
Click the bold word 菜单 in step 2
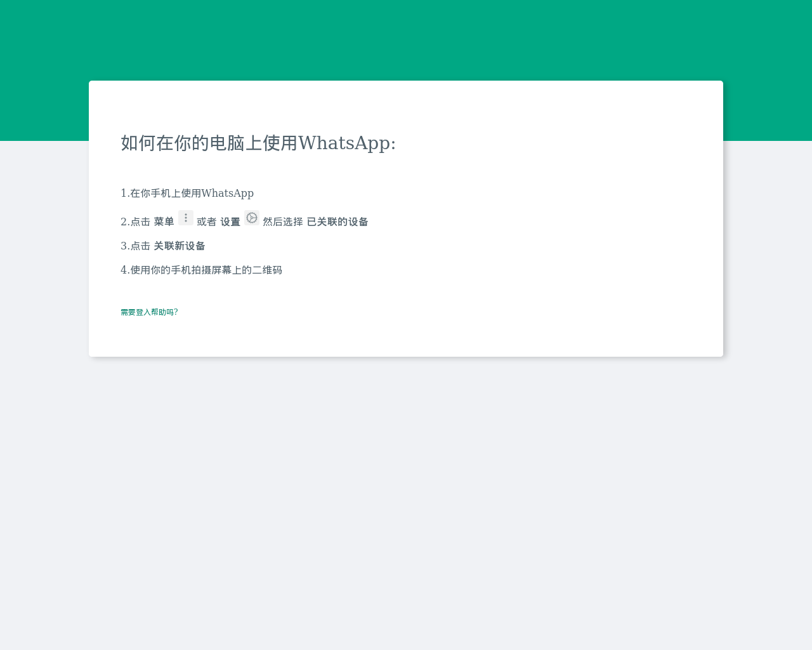(x=164, y=222)
